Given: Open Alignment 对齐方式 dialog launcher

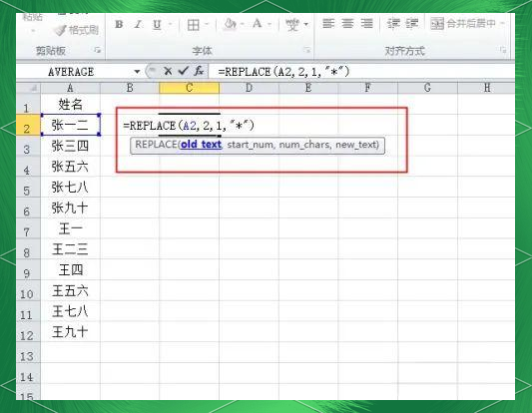Looking at the screenshot, I should point(503,50).
